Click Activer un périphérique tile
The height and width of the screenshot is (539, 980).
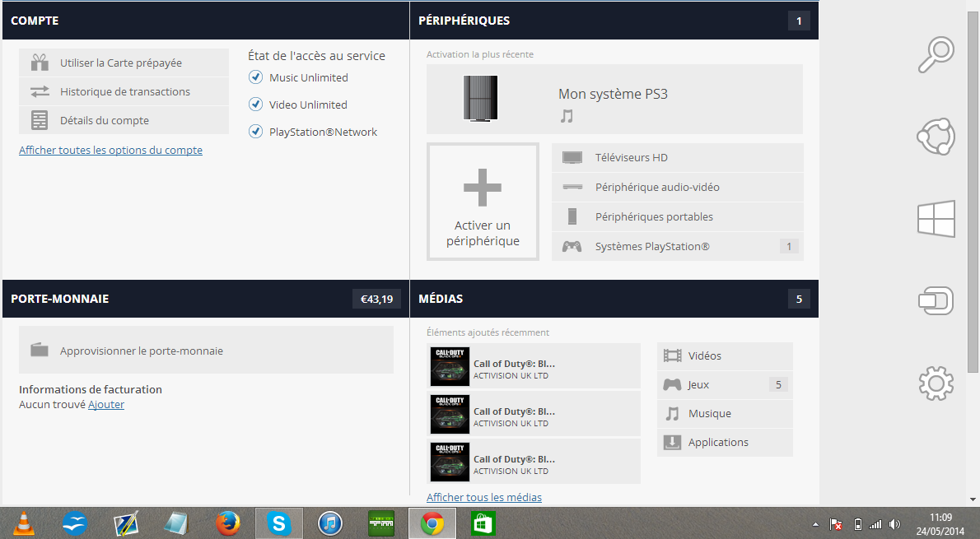(x=483, y=201)
